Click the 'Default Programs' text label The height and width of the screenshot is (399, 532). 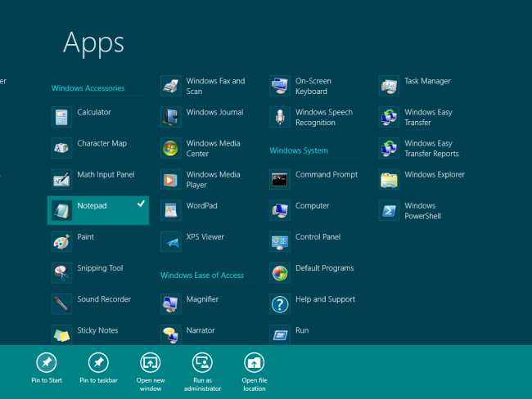click(325, 268)
